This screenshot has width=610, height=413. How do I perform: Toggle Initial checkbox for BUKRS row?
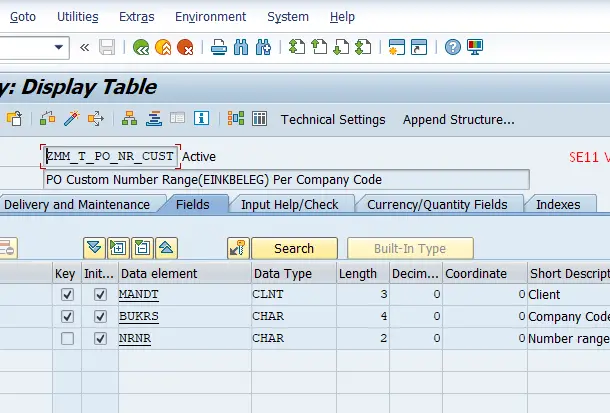click(x=100, y=317)
